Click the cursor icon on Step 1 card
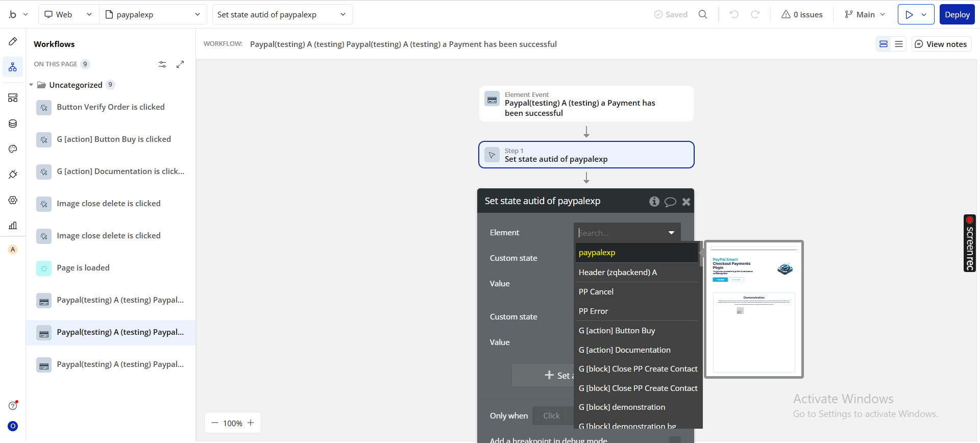Image resolution: width=980 pixels, height=443 pixels. (x=492, y=155)
